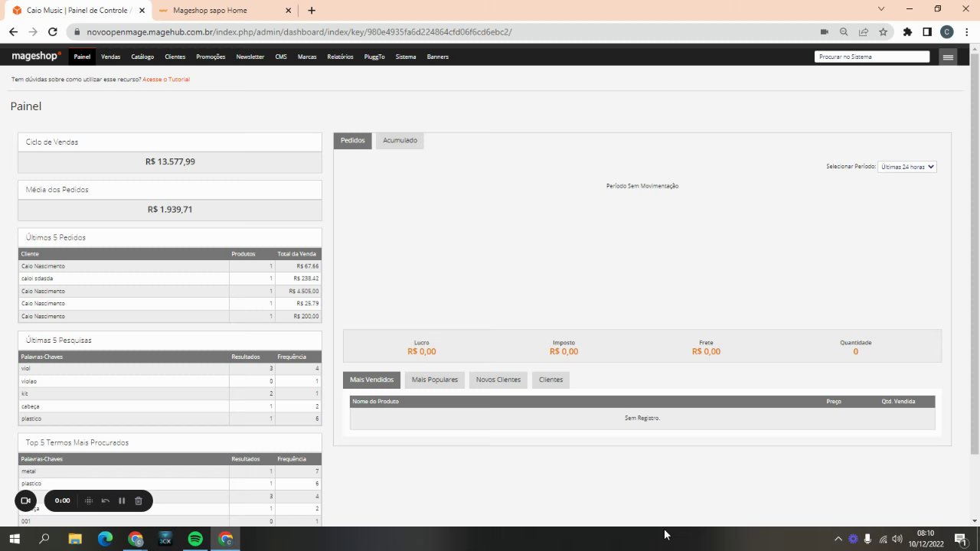The height and width of the screenshot is (551, 980).
Task: Open taskbar search magnifier
Action: 44,539
